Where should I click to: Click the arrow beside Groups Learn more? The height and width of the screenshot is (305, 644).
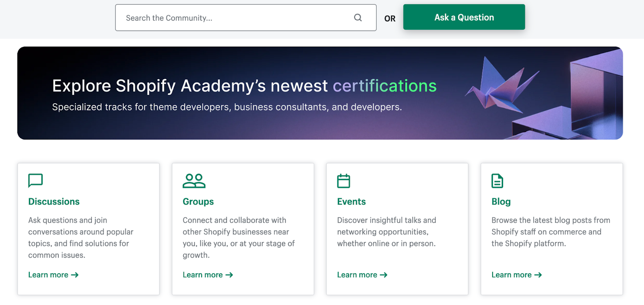click(229, 275)
